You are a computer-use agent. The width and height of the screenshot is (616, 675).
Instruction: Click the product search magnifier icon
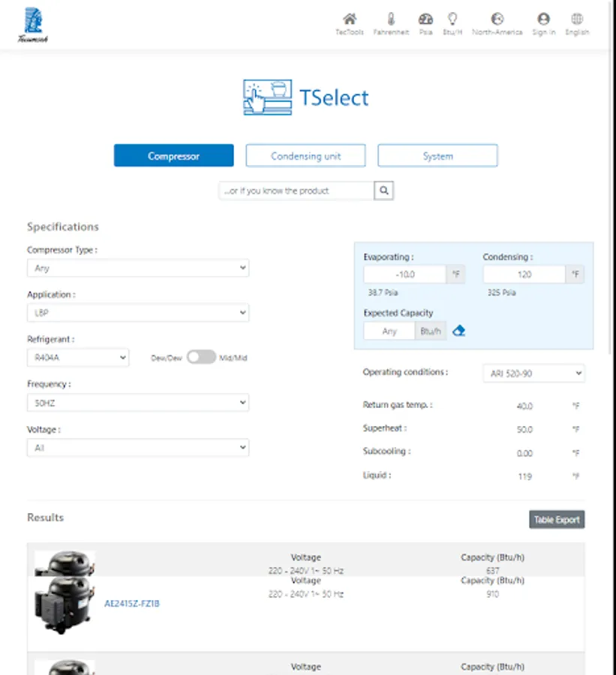pos(384,190)
